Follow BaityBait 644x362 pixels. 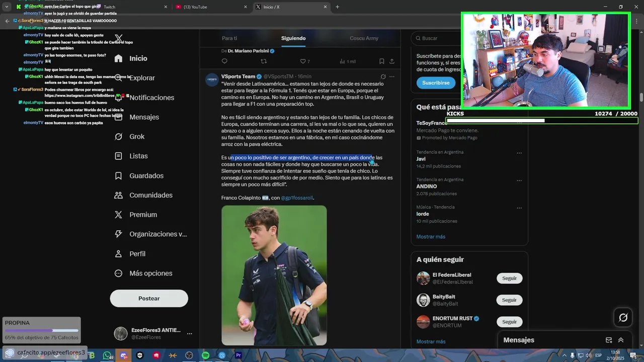pos(509,300)
